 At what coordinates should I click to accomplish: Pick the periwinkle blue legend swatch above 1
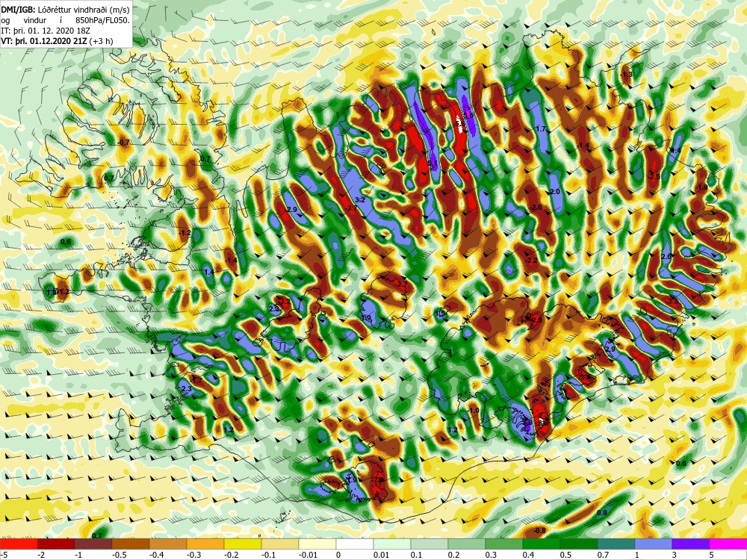(654, 544)
